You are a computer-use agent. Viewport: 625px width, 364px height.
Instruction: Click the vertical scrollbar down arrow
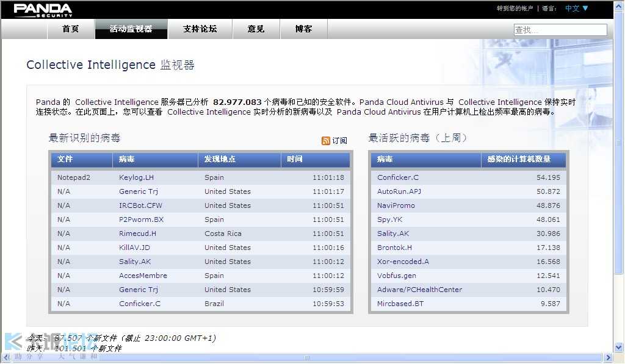[619, 347]
